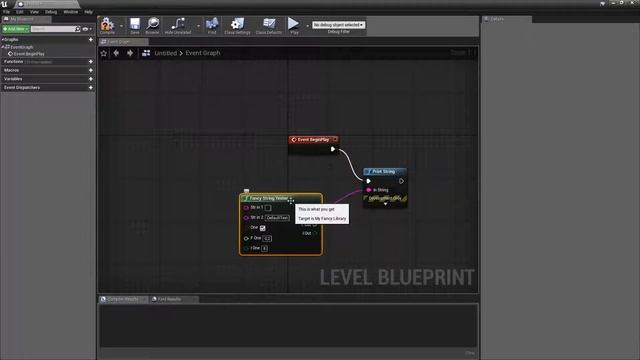Viewport: 640px width, 360px height.
Task: Open Class Settings from the toolbar
Action: tap(237, 25)
